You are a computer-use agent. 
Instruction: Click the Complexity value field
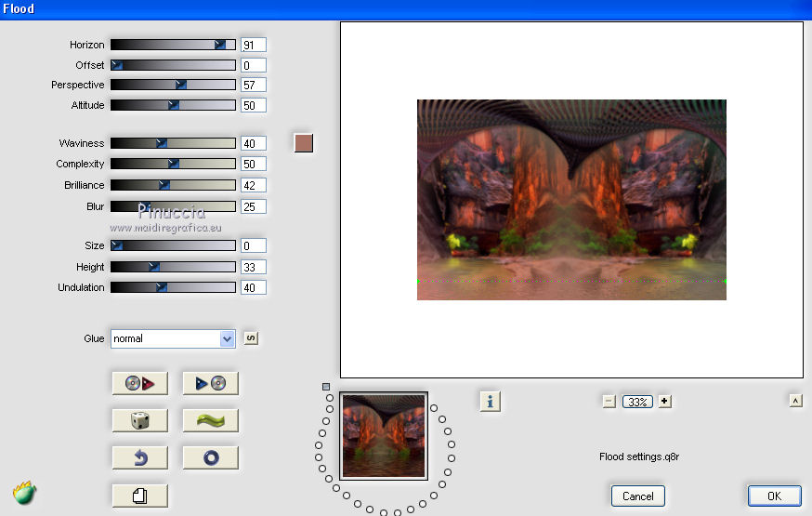coord(254,165)
